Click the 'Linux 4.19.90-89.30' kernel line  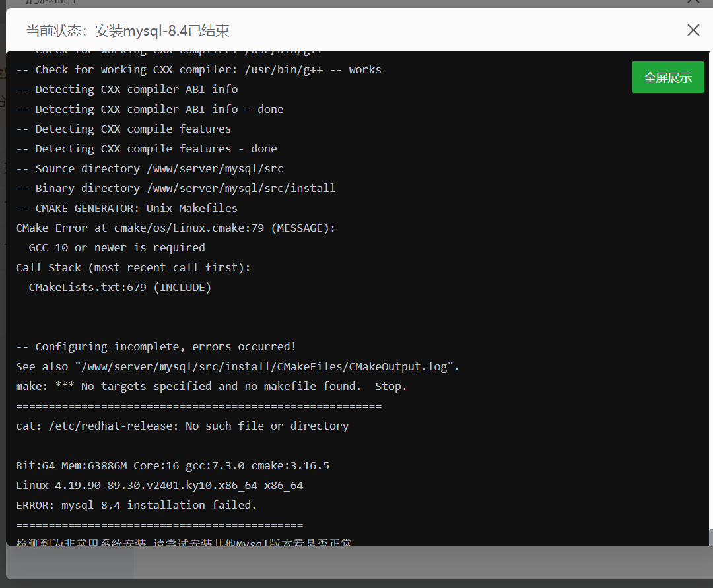(x=160, y=485)
